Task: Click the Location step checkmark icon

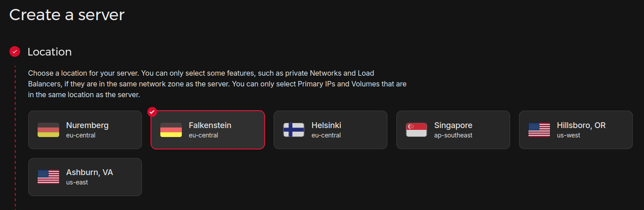Action: 15,52
